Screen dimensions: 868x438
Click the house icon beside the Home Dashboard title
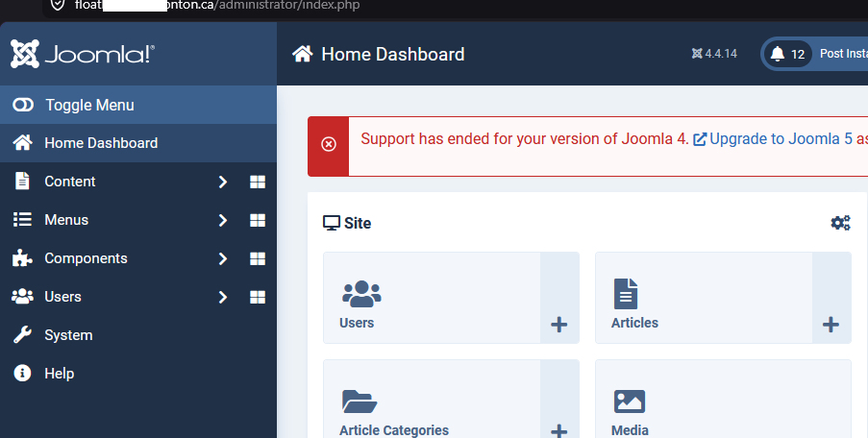[x=302, y=54]
